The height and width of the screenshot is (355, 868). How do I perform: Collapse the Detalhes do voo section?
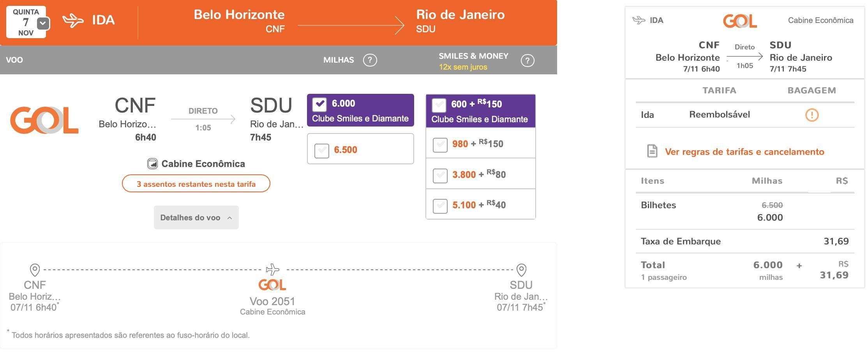196,218
